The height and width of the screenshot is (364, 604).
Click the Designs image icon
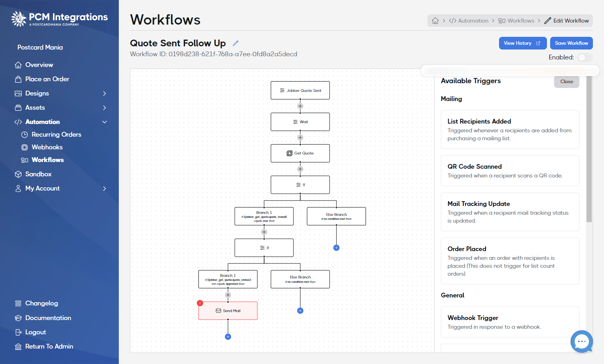click(18, 93)
